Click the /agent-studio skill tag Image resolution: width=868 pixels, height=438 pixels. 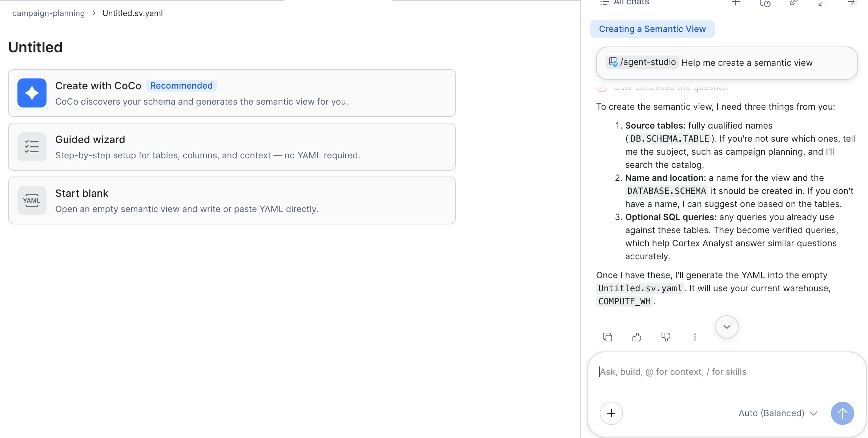tap(642, 62)
